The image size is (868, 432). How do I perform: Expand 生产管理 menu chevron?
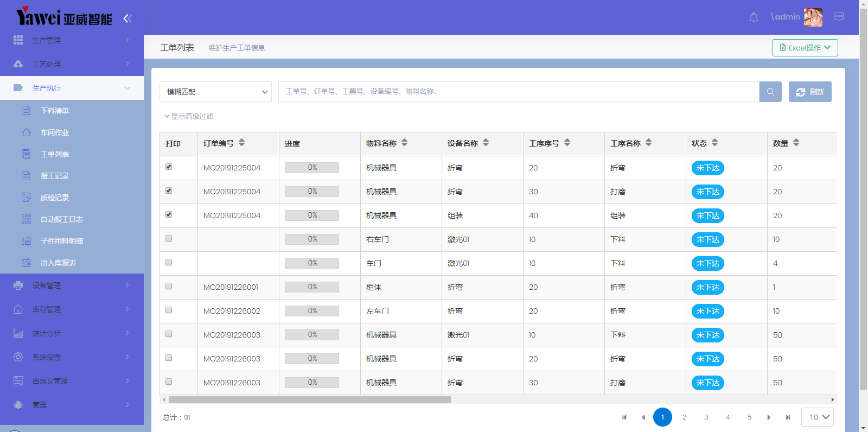coord(127,40)
